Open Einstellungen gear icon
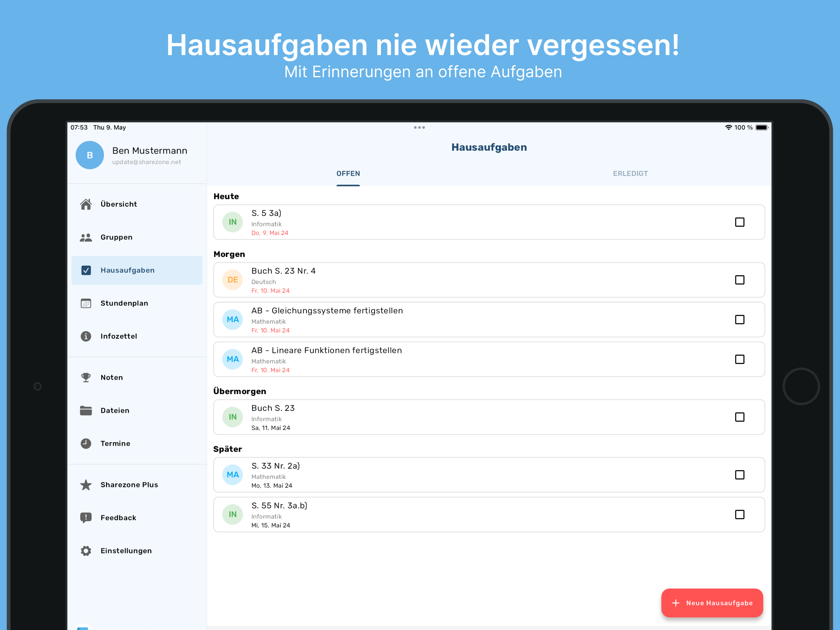This screenshot has height=630, width=840. click(86, 551)
